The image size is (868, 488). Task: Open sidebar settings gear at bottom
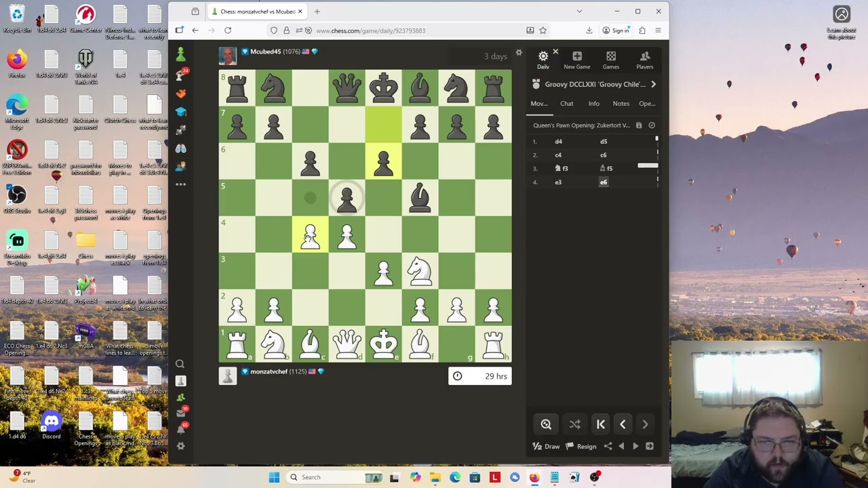(x=180, y=446)
